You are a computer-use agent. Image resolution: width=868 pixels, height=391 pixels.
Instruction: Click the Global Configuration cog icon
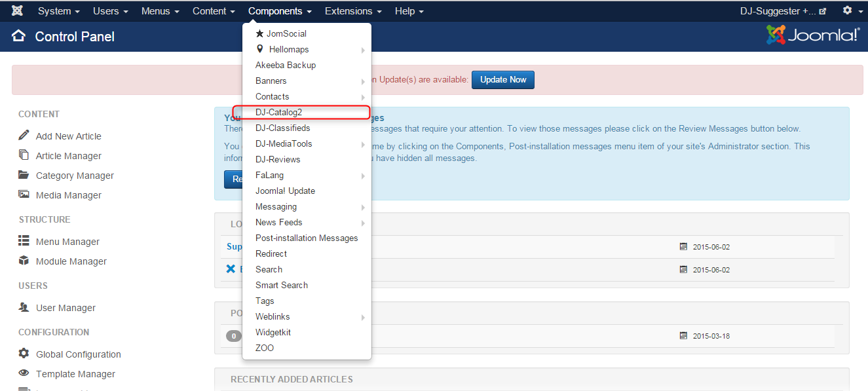tap(24, 354)
